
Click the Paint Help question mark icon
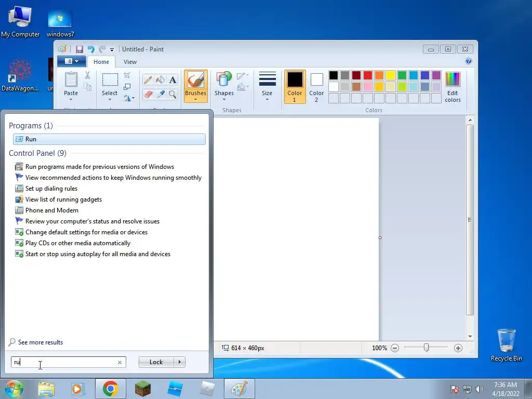coord(469,61)
